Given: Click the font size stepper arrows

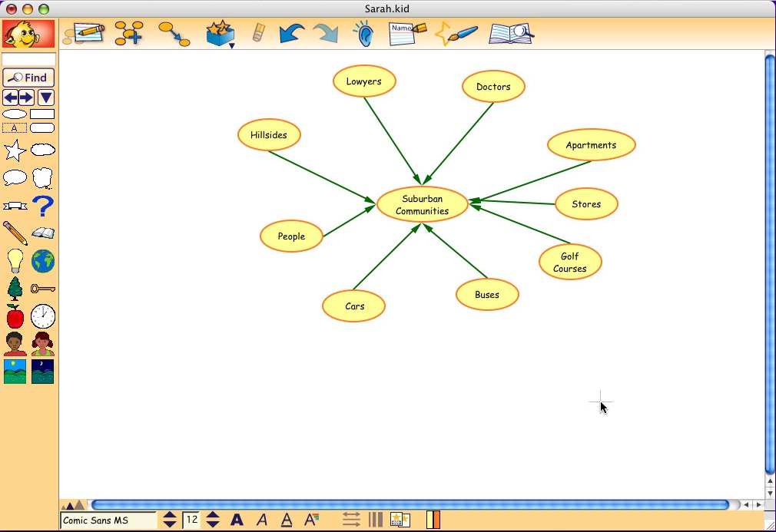Looking at the screenshot, I should [x=213, y=520].
